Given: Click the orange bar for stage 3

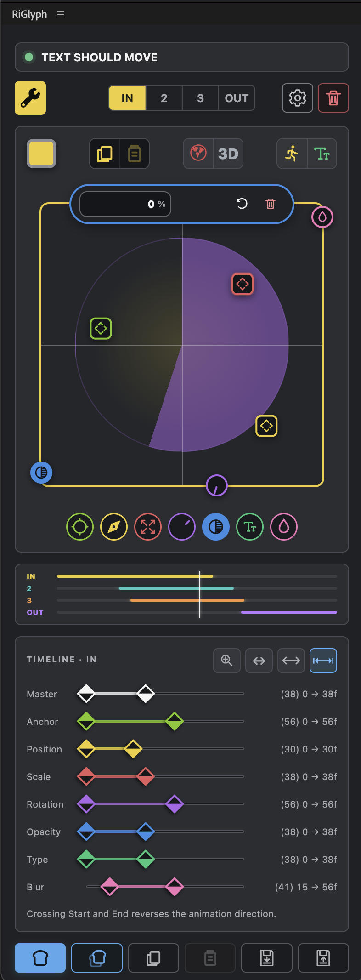Looking at the screenshot, I should click(187, 600).
